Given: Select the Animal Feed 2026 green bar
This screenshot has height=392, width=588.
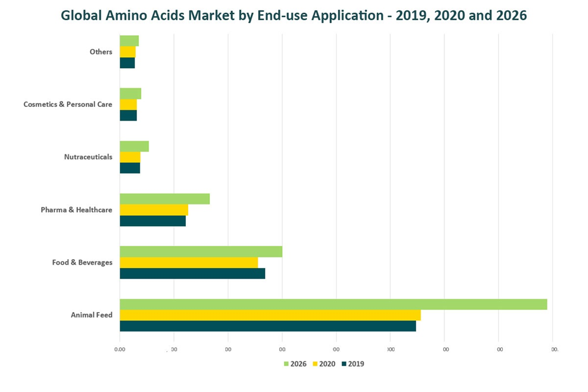Looking at the screenshot, I should [x=333, y=304].
